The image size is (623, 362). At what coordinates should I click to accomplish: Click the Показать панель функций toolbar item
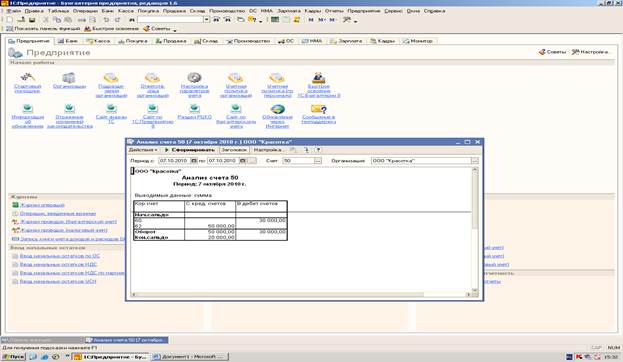pyautogui.click(x=42, y=29)
